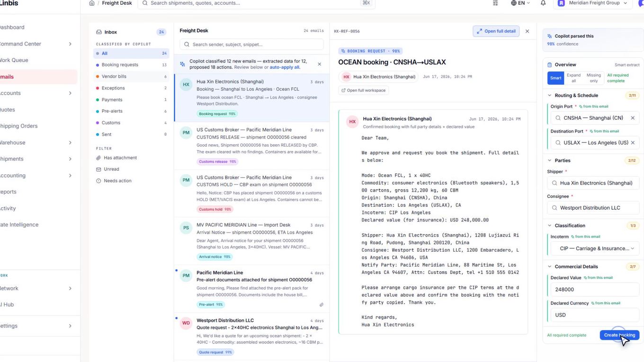Click the Declared Currency USD field

click(595, 315)
